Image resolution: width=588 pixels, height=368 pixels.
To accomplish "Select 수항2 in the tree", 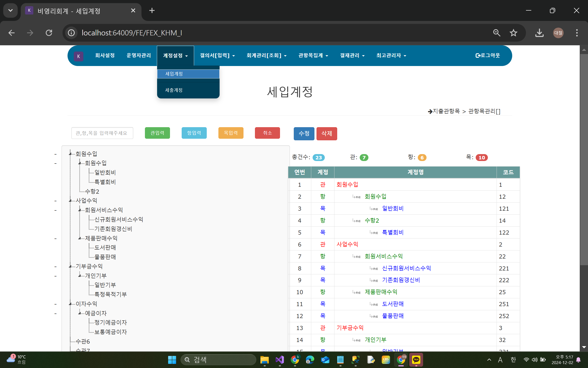I will [92, 191].
